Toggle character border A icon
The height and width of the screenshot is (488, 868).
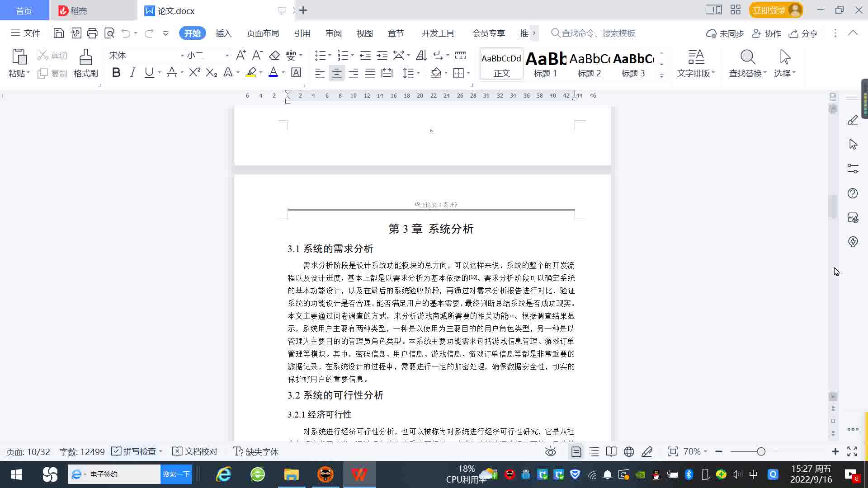click(296, 72)
